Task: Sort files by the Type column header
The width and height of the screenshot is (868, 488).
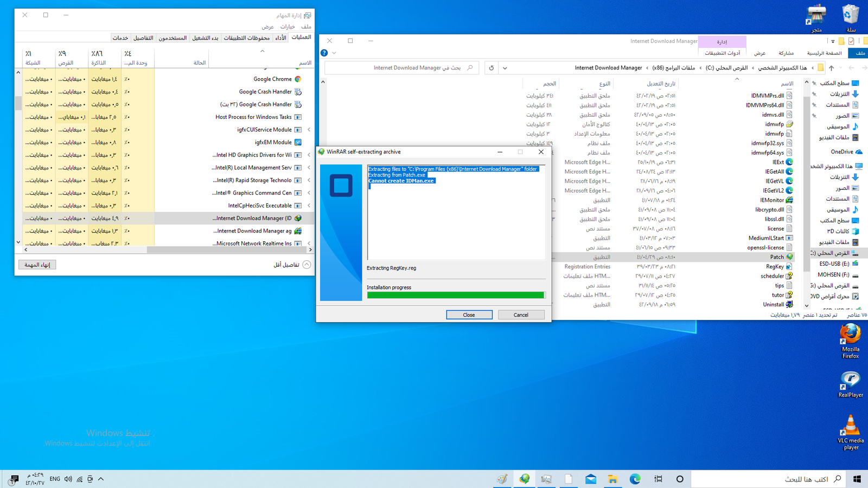Action: (588, 84)
